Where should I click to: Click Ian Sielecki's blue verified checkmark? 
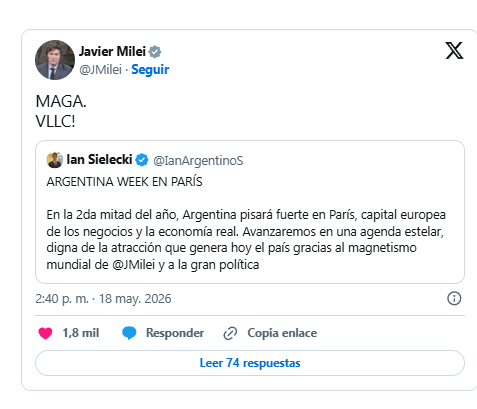(x=142, y=160)
